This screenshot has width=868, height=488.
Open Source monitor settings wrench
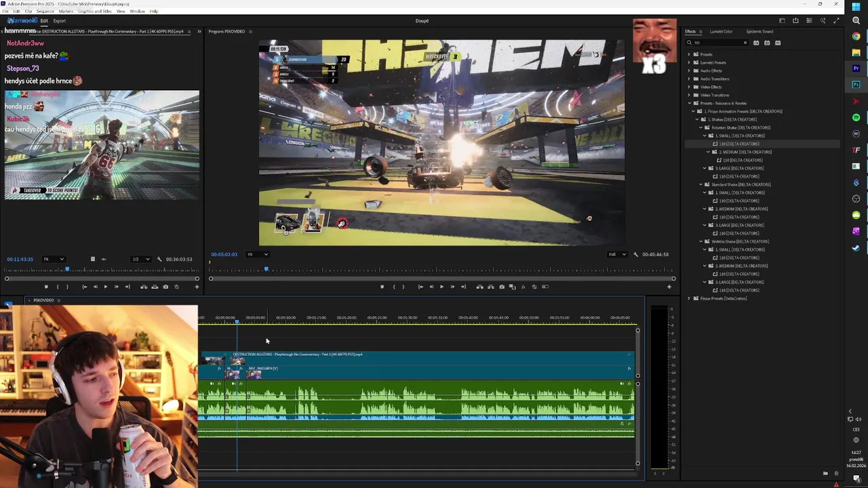coord(159,259)
